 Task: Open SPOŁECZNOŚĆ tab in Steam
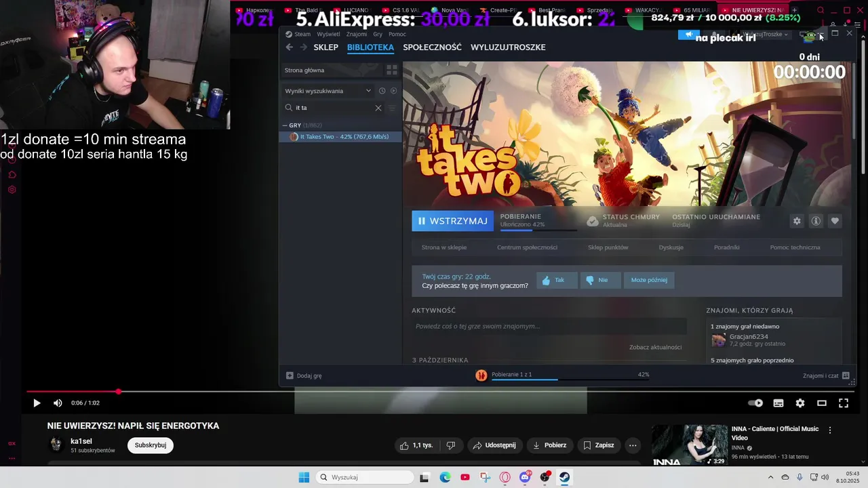(x=432, y=47)
